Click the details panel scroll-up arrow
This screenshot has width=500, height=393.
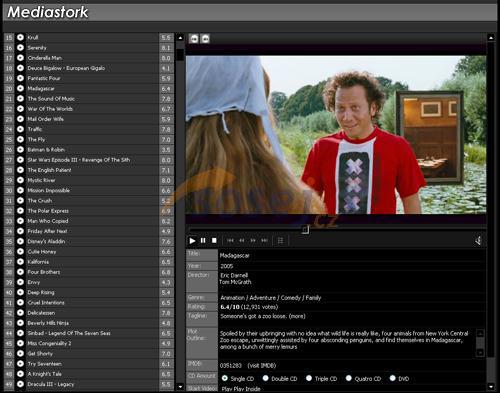point(491,38)
